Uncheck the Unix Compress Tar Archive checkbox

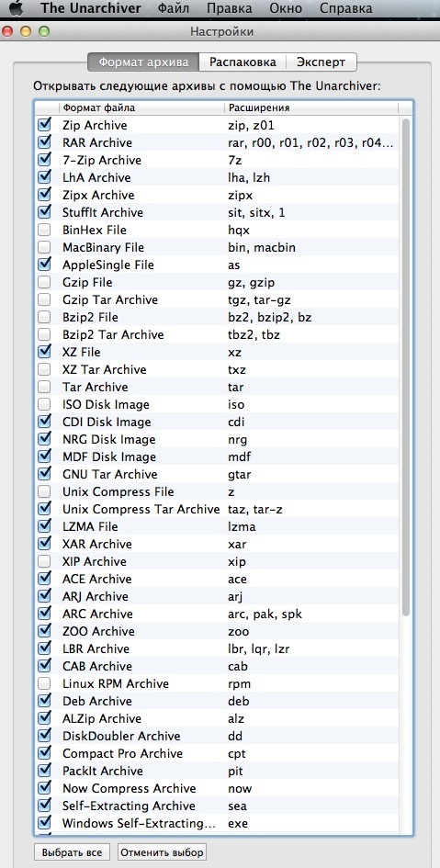pos(44,509)
